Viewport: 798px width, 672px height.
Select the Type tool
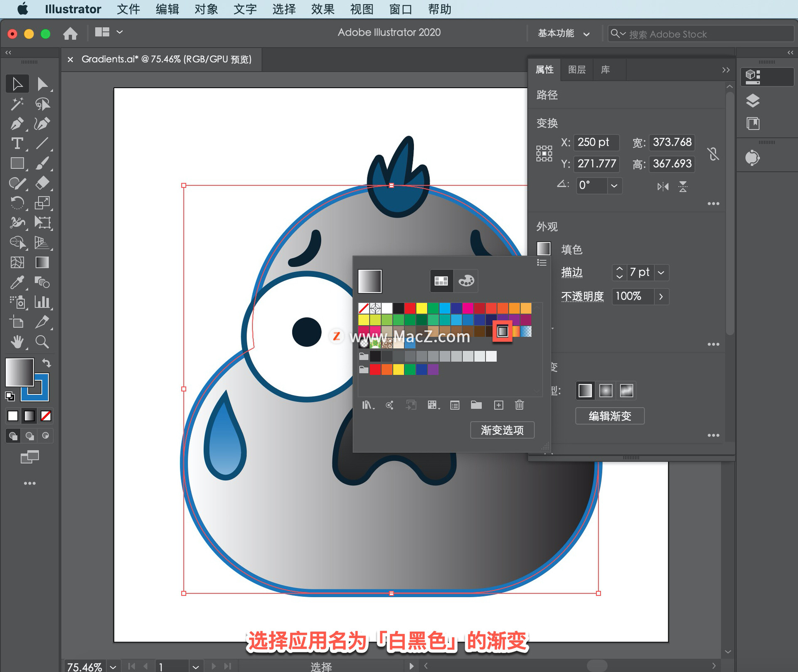pyautogui.click(x=17, y=144)
